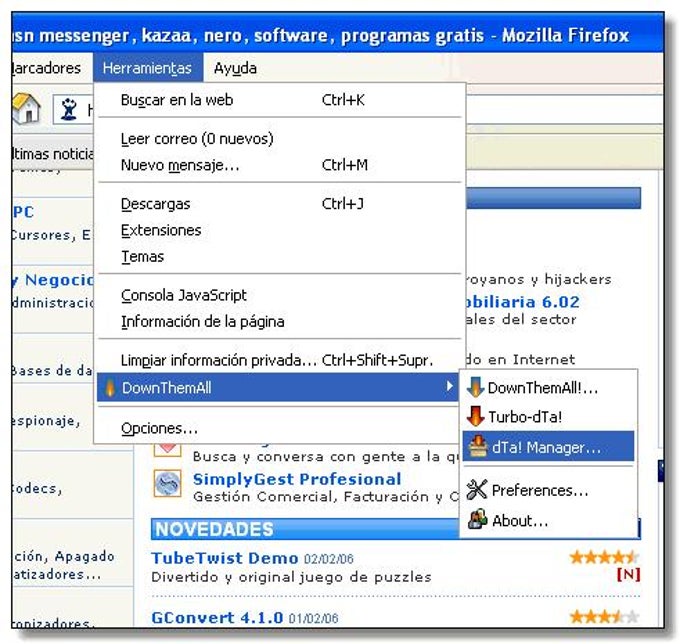Click the flame icon beside DownThemAll
This screenshot has height=644, width=680.
(110, 387)
